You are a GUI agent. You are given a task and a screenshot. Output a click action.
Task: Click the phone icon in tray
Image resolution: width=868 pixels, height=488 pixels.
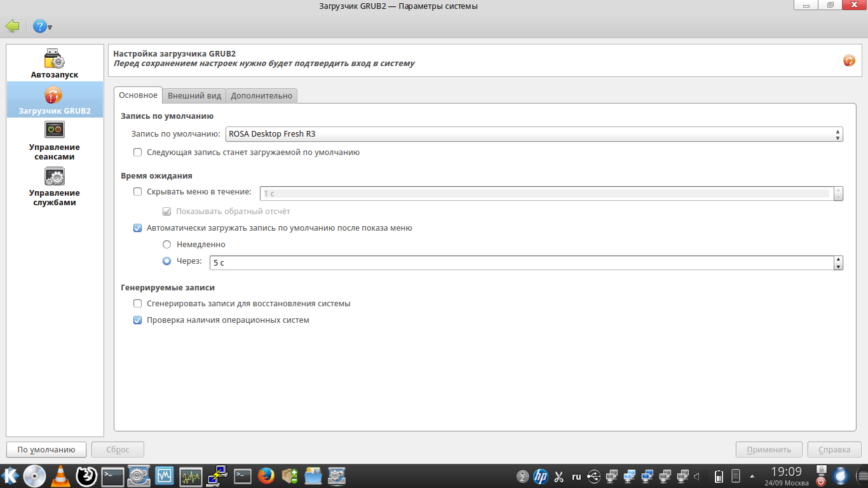pos(736,476)
